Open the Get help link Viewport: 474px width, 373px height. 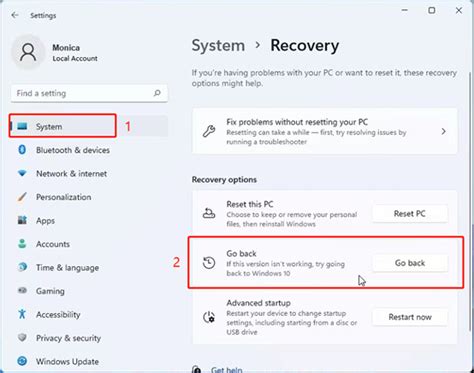(227, 369)
